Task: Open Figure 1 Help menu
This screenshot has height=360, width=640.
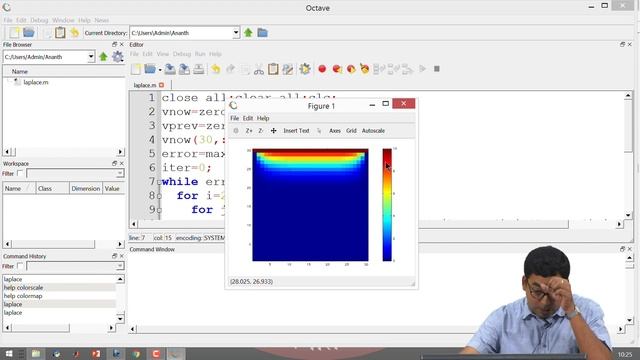Action: point(263,118)
